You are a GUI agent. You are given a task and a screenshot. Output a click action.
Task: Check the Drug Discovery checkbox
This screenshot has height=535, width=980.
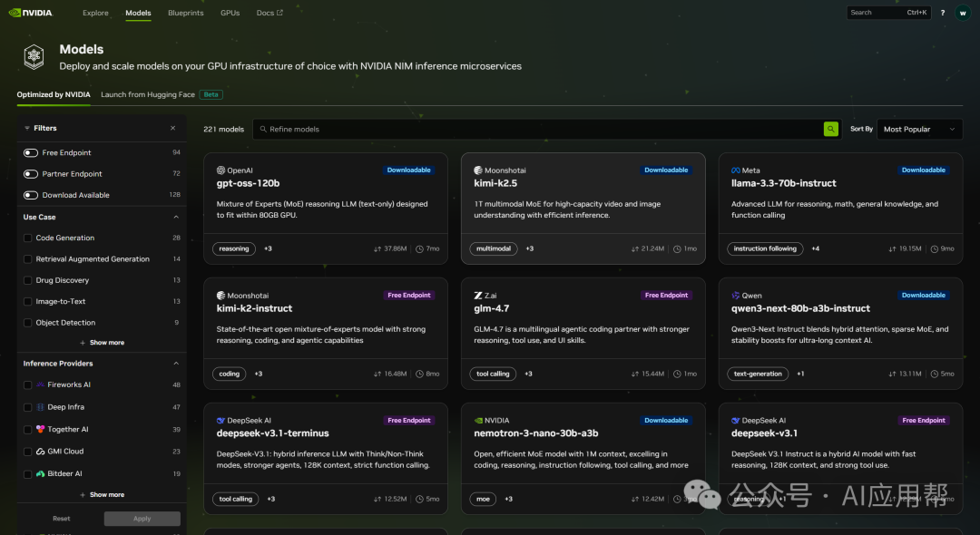(27, 280)
